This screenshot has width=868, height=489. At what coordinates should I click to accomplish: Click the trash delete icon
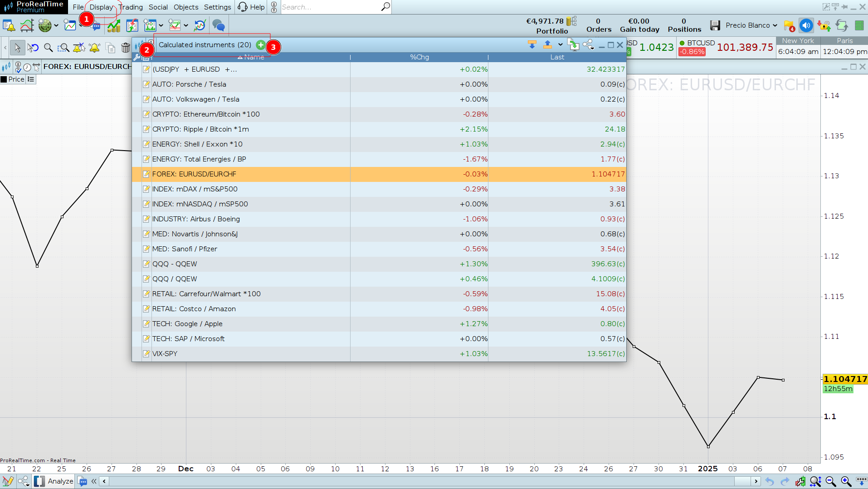pyautogui.click(x=126, y=48)
